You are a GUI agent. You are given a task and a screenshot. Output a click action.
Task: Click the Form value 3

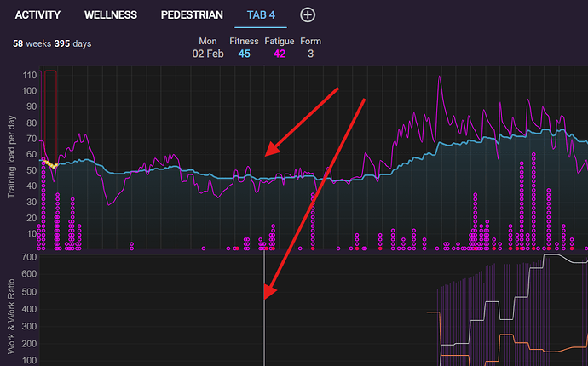pos(310,54)
